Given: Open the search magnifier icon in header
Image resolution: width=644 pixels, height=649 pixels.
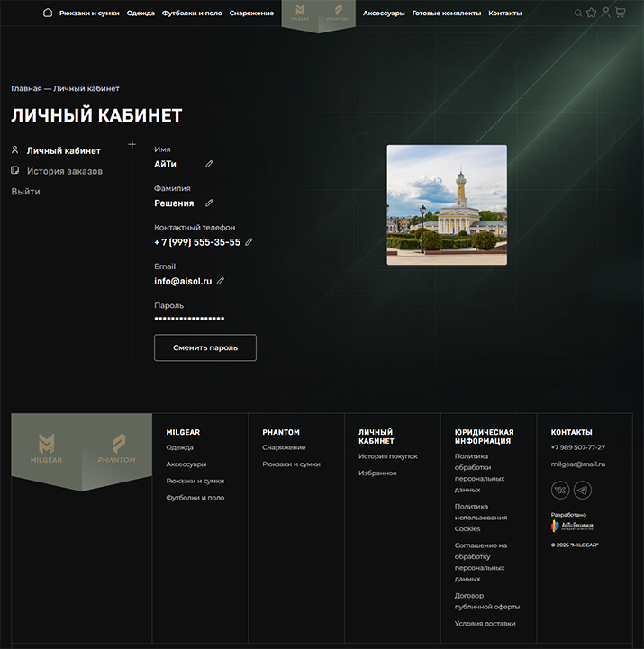Looking at the screenshot, I should click(x=578, y=14).
